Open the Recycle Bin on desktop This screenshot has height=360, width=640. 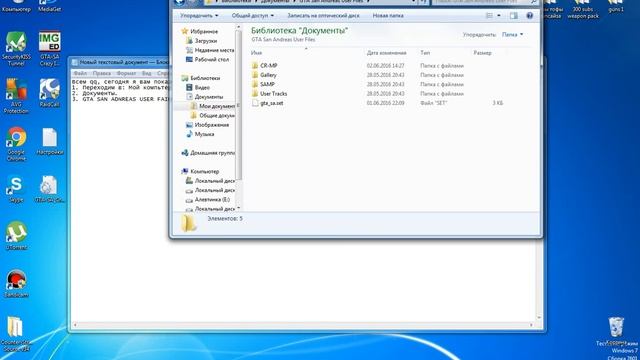coord(616,330)
